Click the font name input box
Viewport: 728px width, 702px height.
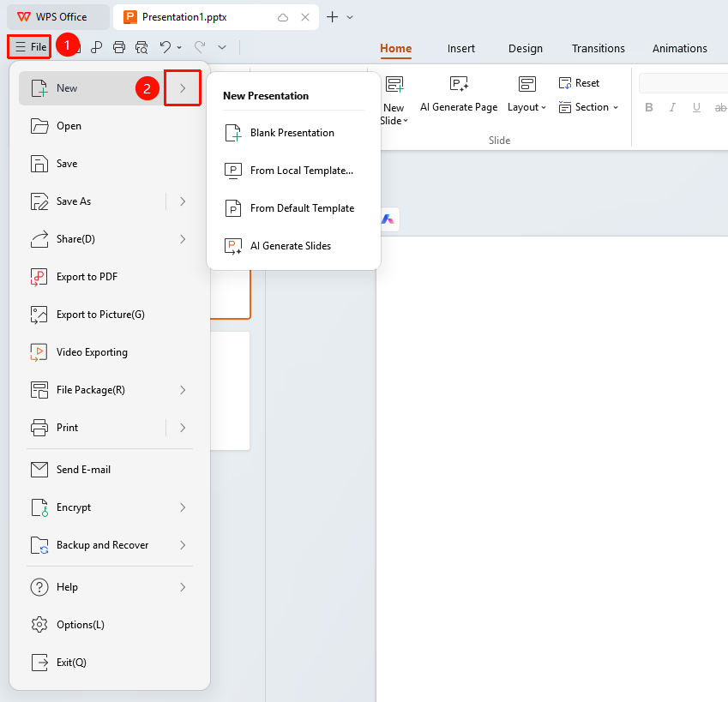tap(683, 83)
